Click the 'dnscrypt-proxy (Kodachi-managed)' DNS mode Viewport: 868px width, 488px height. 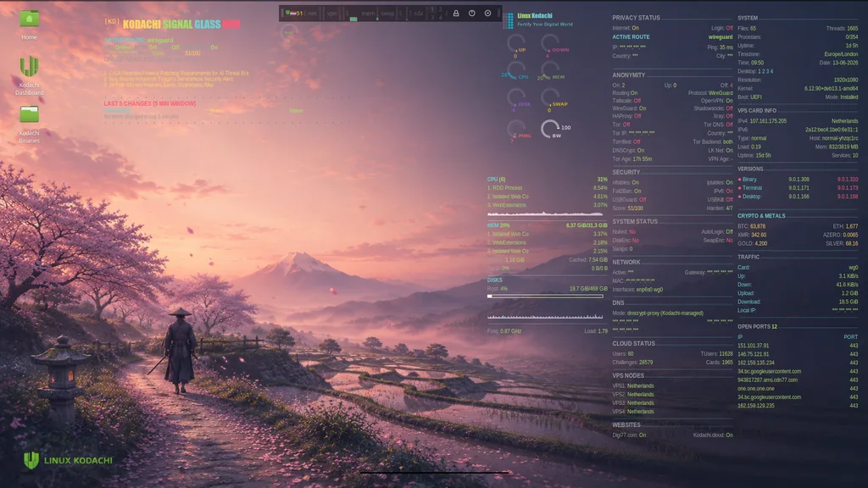pyautogui.click(x=665, y=313)
